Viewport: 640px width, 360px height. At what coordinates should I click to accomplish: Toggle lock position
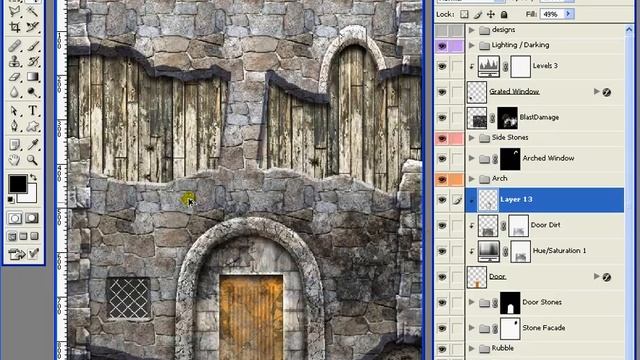pos(491,14)
